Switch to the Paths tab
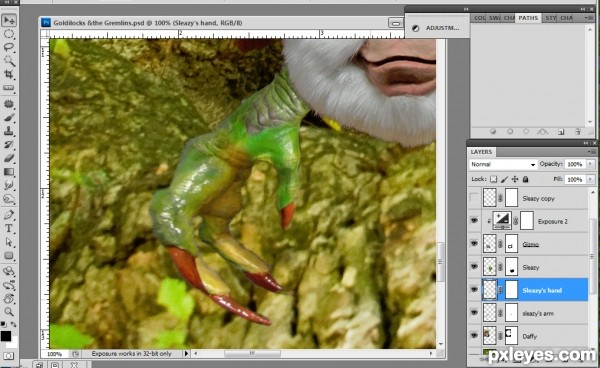 tap(528, 18)
